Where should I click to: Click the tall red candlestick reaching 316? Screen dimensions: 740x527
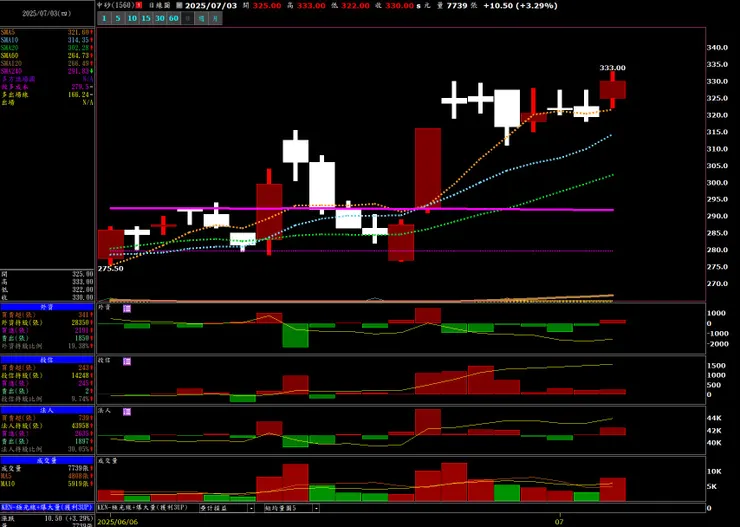coord(428,168)
